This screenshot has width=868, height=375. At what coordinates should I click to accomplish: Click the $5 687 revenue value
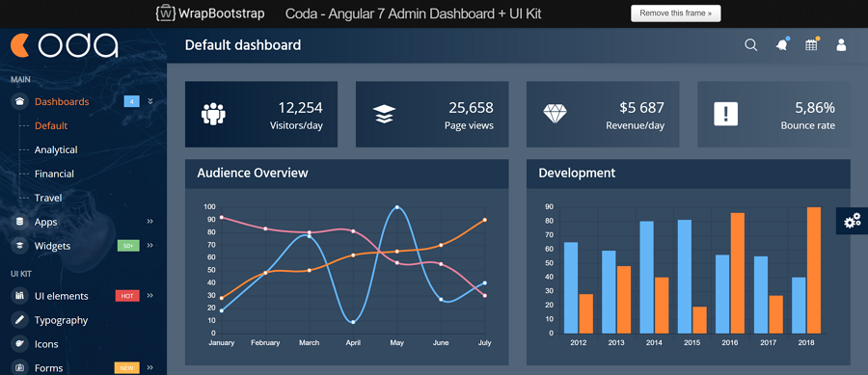(641, 107)
